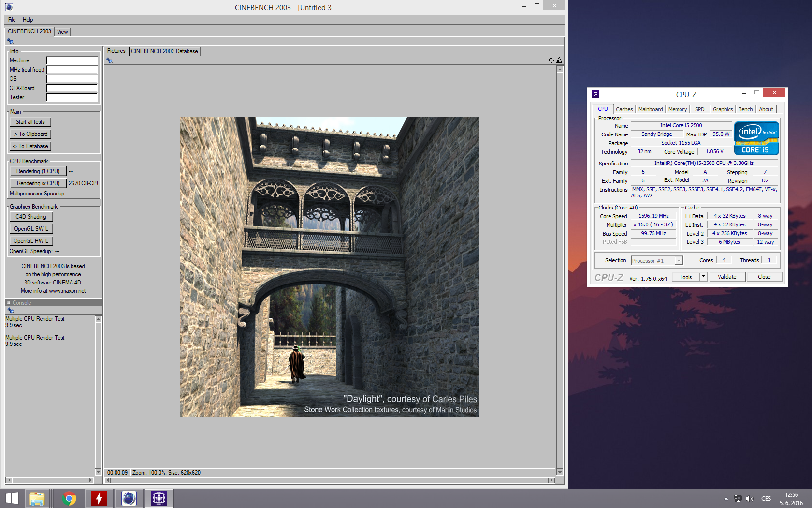
Task: Click the picture viewer scroll down arrow
Action: click(560, 472)
